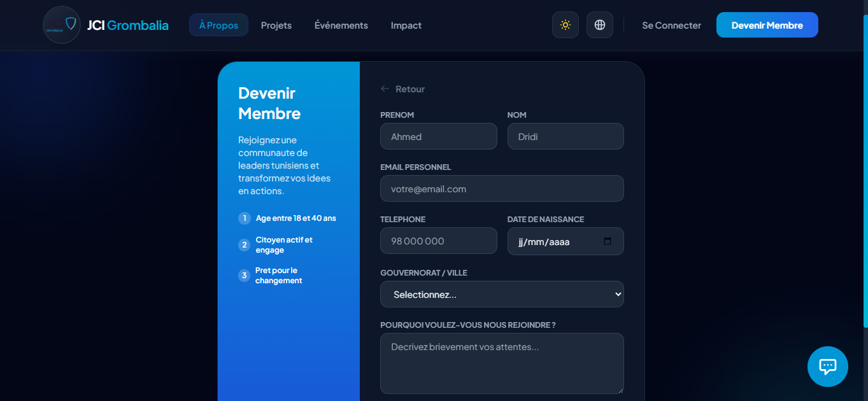Image resolution: width=868 pixels, height=401 pixels.
Task: Click the Telephone input field
Action: [x=439, y=241]
